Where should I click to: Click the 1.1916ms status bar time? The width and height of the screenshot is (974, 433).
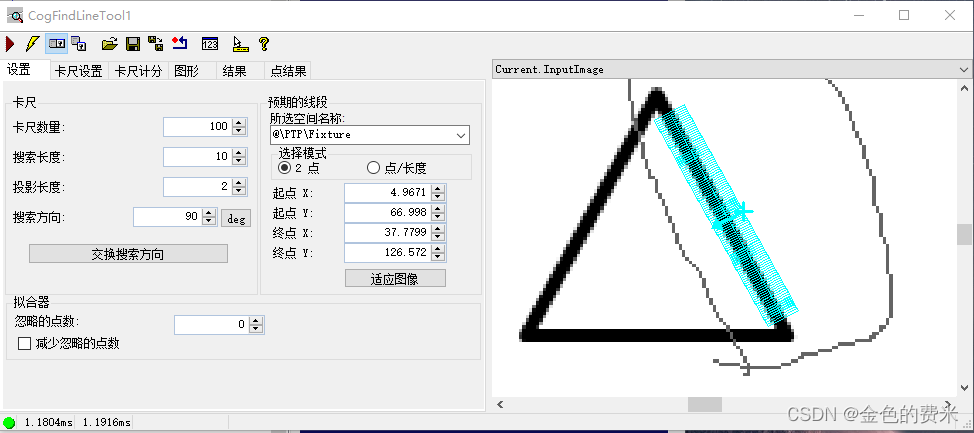click(107, 422)
